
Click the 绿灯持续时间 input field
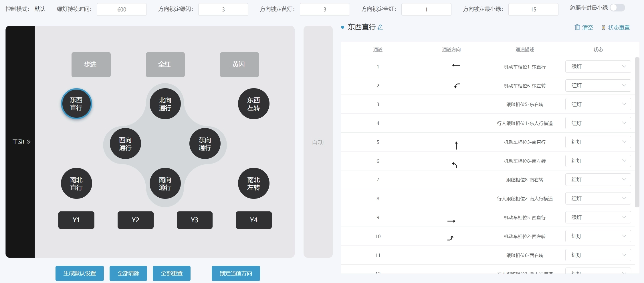[122, 9]
